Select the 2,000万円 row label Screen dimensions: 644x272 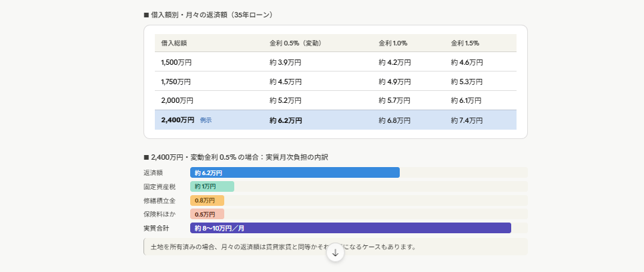click(x=177, y=100)
